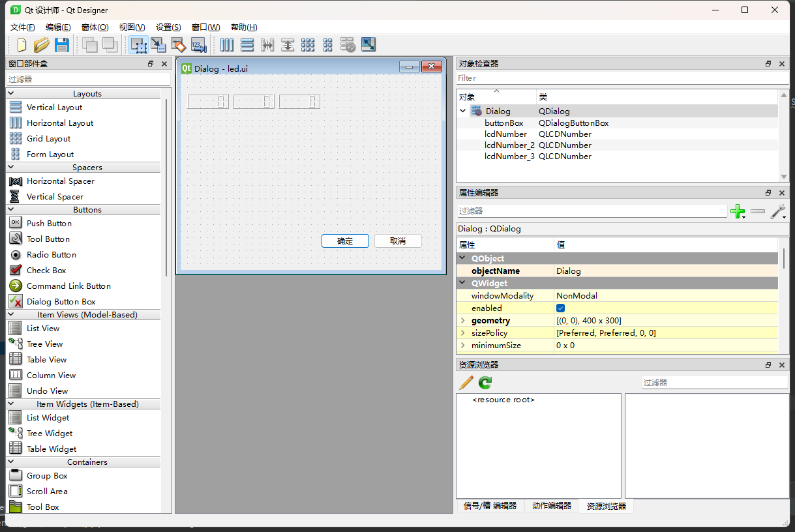The width and height of the screenshot is (795, 532).
Task: Select lcdNumber_2 in object inspector
Action: [509, 145]
